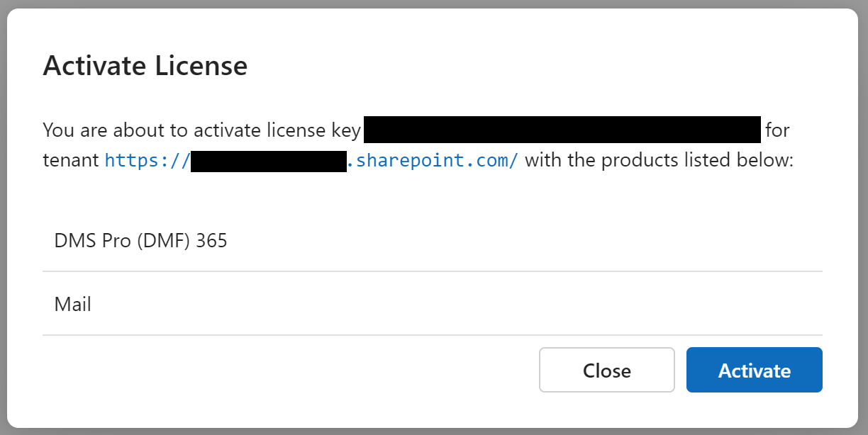Click the Activate License dialog heading

tap(145, 66)
